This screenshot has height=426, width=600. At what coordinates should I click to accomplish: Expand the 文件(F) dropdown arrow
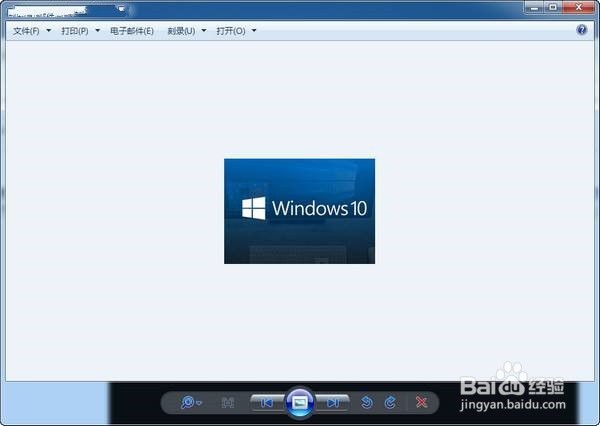pos(49,30)
